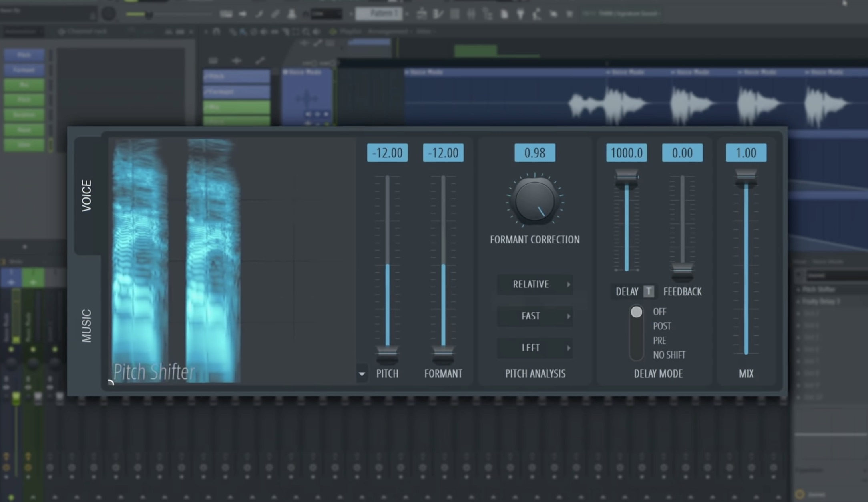Open the RELATIVE pitch analysis dropdown
The width and height of the screenshot is (868, 502).
click(x=535, y=284)
